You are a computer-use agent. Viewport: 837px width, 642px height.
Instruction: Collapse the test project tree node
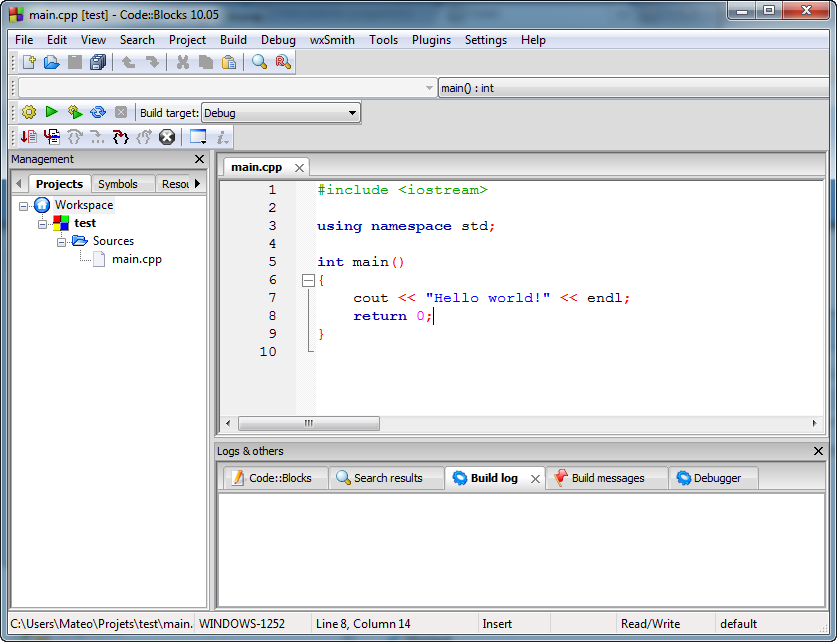click(42, 222)
